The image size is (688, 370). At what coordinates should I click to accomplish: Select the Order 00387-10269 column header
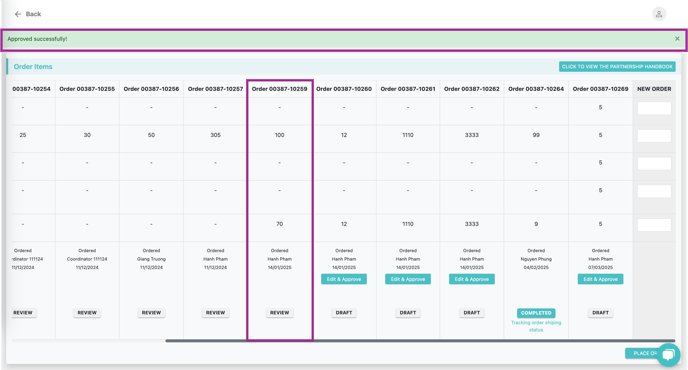600,89
